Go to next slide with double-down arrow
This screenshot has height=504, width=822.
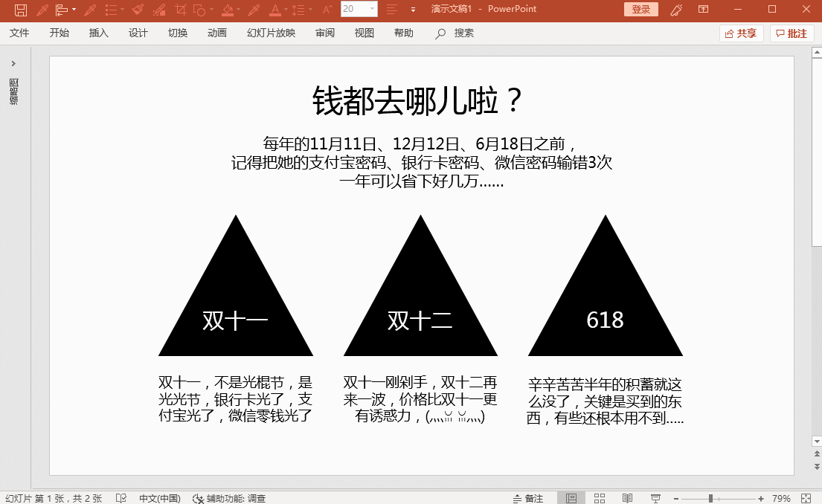coord(817,466)
